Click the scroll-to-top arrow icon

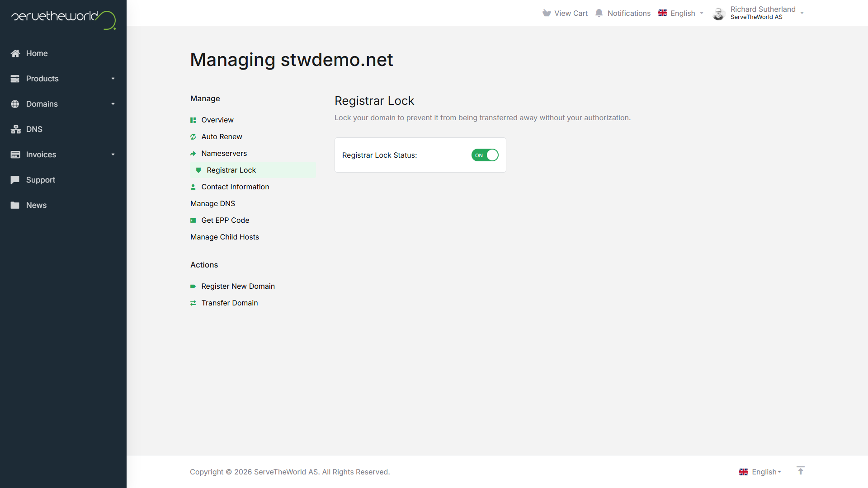click(x=801, y=471)
